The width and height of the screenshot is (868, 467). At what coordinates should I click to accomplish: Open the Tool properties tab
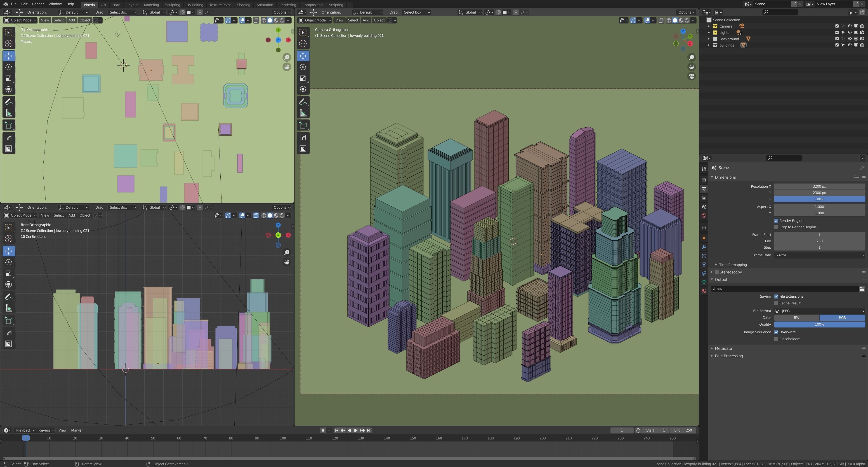[704, 169]
